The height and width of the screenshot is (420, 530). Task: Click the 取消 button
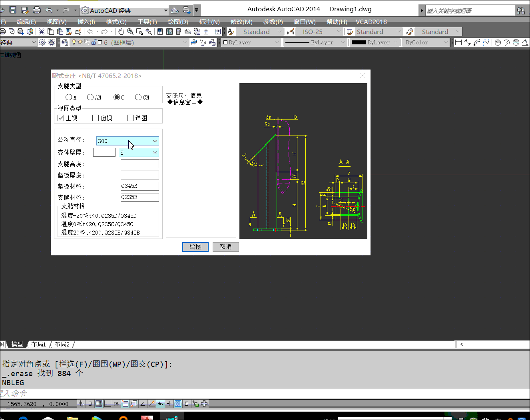pyautogui.click(x=225, y=247)
